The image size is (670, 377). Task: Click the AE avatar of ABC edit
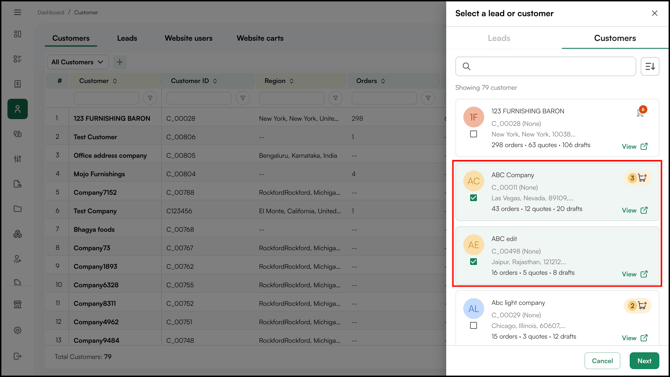pyautogui.click(x=473, y=245)
